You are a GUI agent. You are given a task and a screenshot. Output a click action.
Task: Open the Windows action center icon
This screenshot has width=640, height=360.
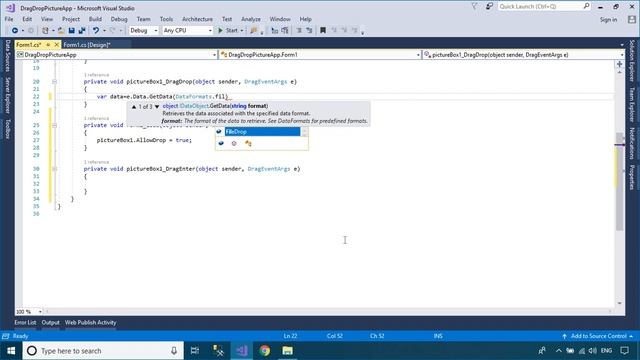pyautogui.click(x=624, y=351)
